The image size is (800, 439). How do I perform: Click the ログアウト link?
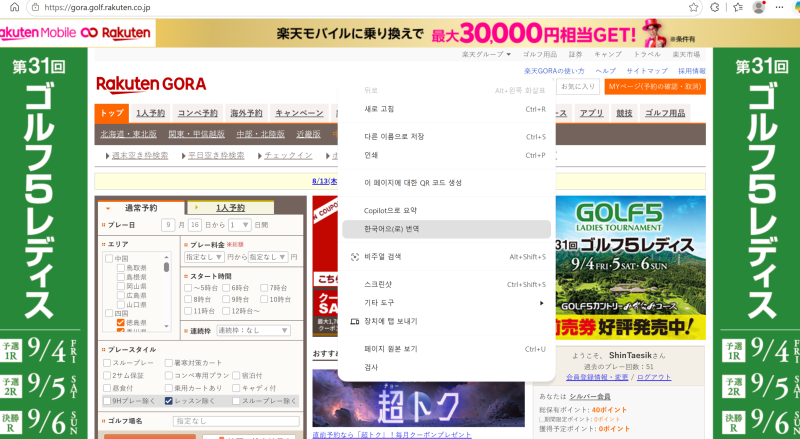point(654,377)
